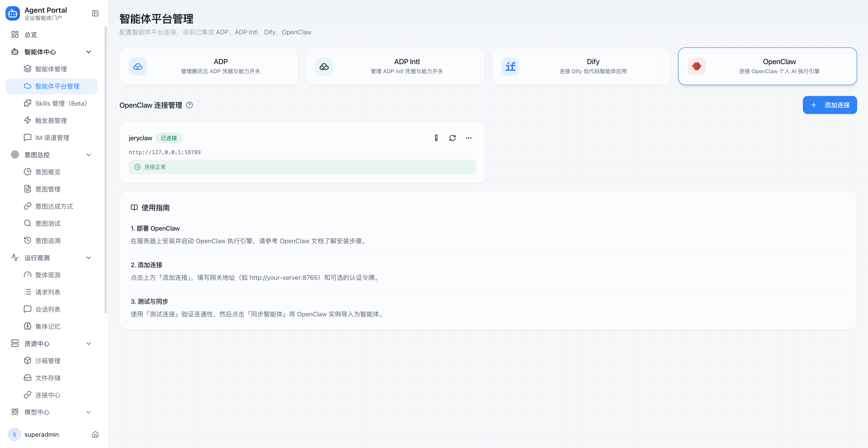Open the three-dot more menu for jeryclaw
Viewport: 868px width, 448px height.
click(x=468, y=138)
